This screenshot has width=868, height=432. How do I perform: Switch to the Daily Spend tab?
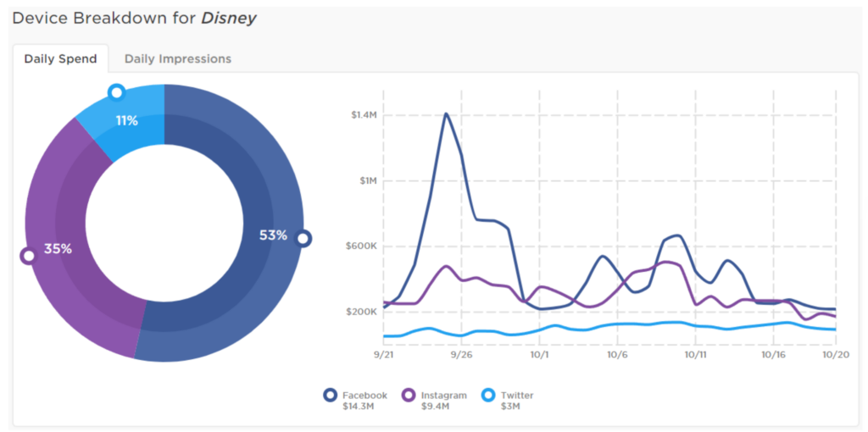tap(60, 58)
